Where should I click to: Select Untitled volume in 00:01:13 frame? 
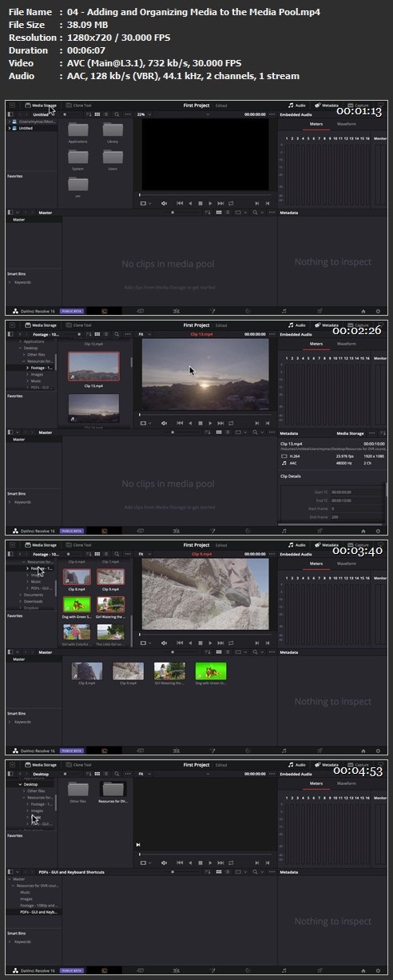coord(25,128)
